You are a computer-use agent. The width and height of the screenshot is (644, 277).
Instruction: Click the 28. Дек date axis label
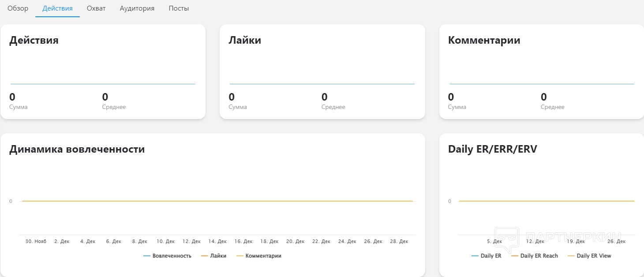point(399,242)
